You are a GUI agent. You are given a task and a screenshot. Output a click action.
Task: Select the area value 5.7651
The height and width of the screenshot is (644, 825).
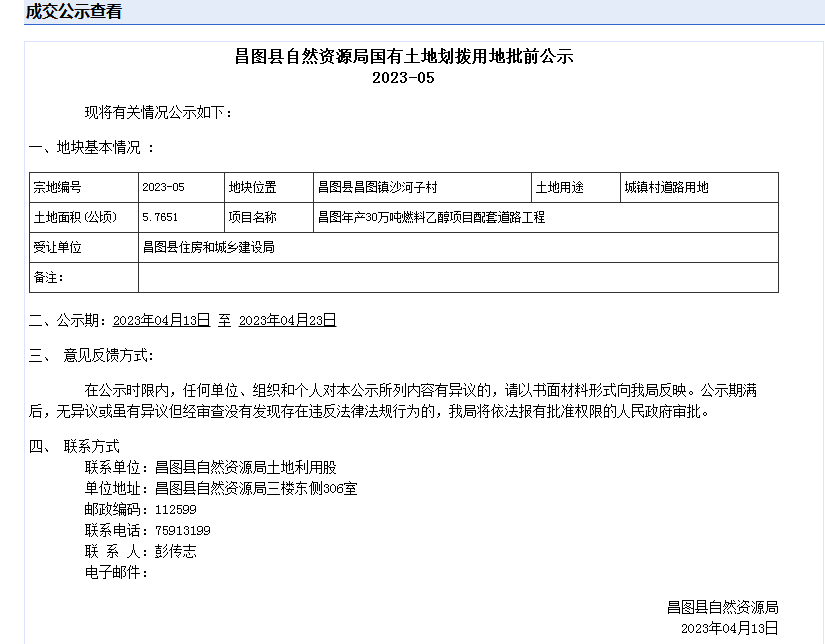point(181,217)
